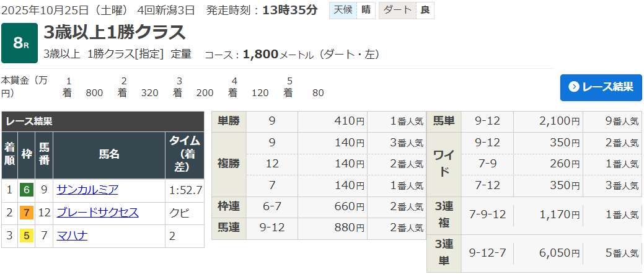The image size is (644, 274).
Task: Click the 7-9-12 trio combination
Action: (x=488, y=214)
